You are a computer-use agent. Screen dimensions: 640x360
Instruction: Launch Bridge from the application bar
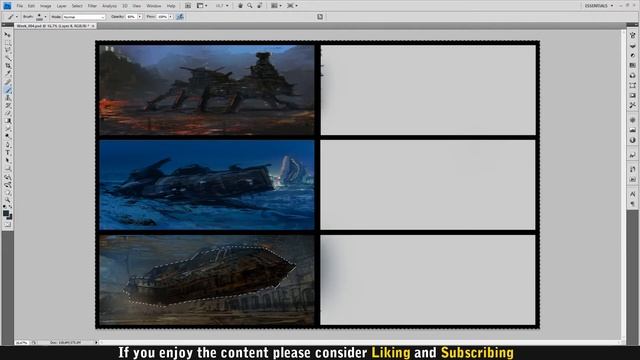[188, 6]
